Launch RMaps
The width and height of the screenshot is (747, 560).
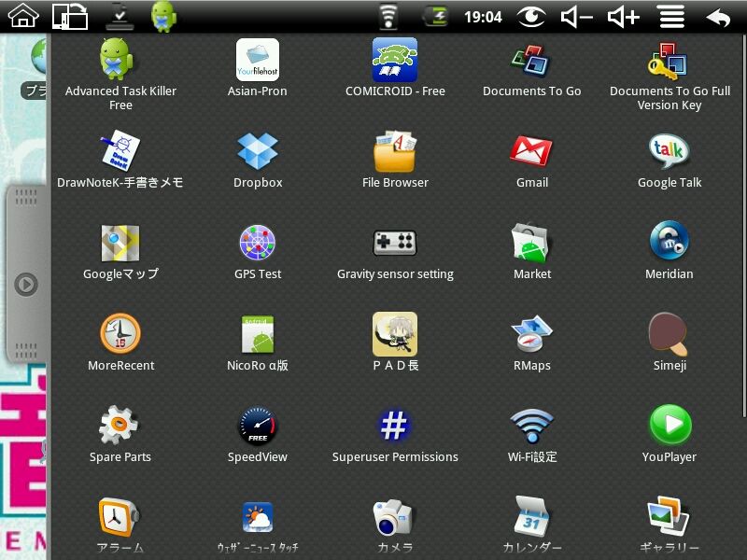tap(531, 343)
